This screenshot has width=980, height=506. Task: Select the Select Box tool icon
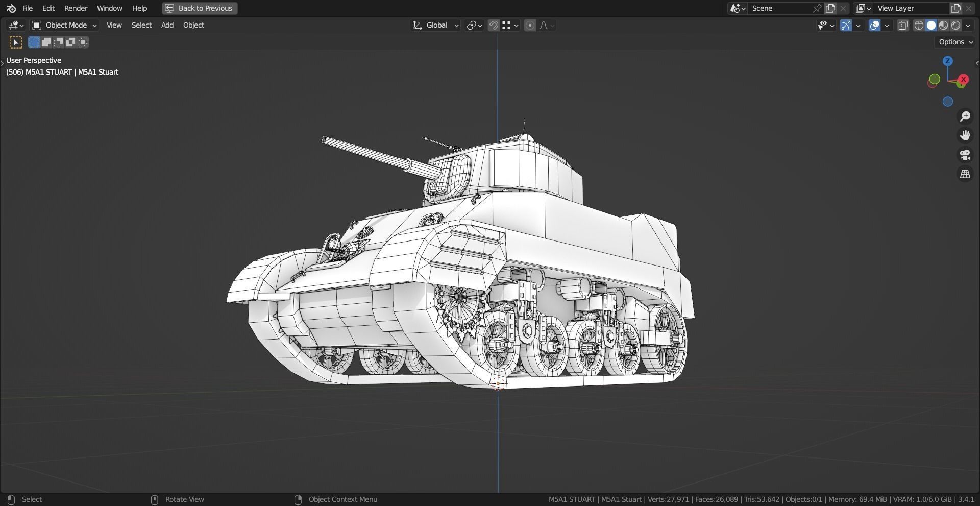click(x=16, y=42)
